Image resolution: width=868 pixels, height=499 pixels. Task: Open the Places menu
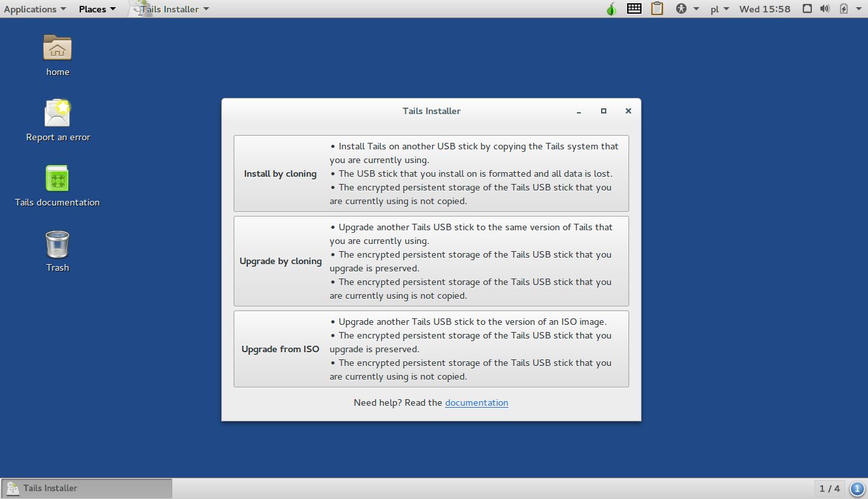click(x=97, y=9)
